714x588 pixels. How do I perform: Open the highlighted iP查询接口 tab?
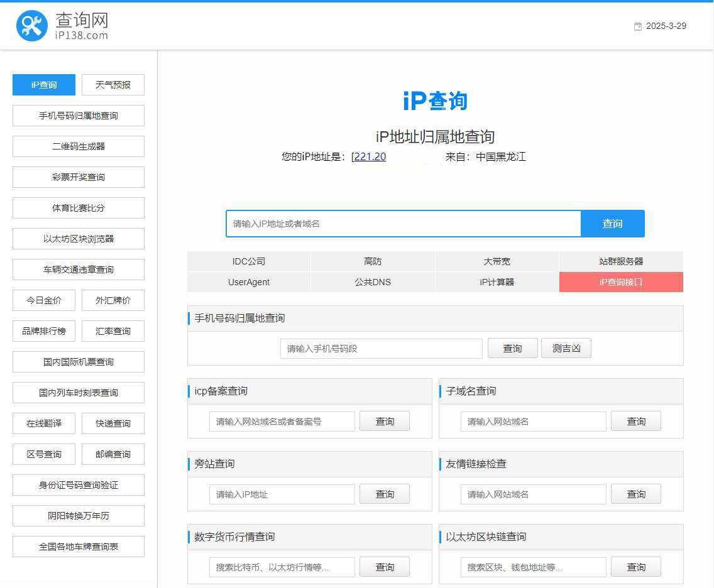pos(621,283)
